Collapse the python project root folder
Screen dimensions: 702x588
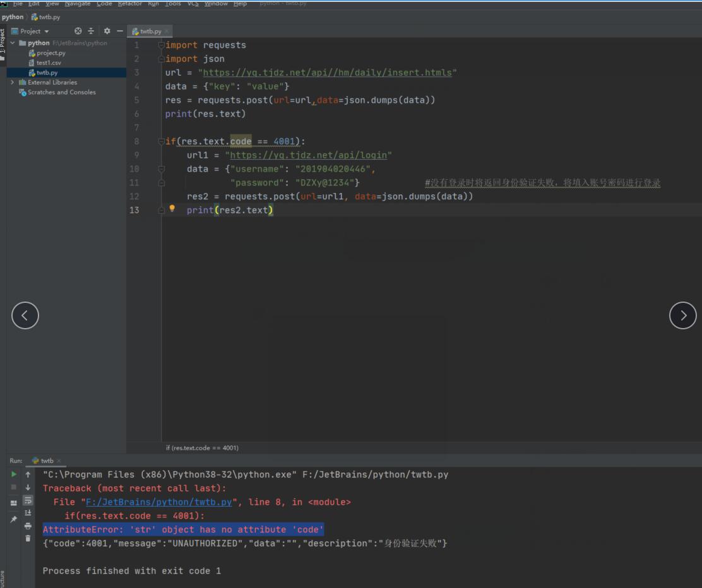13,43
